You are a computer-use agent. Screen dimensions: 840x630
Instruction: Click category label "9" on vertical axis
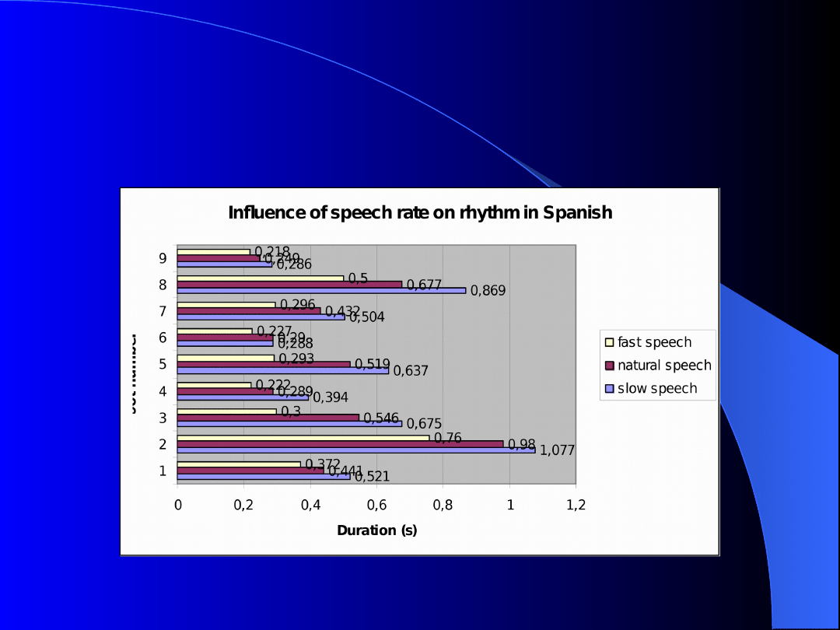point(163,258)
